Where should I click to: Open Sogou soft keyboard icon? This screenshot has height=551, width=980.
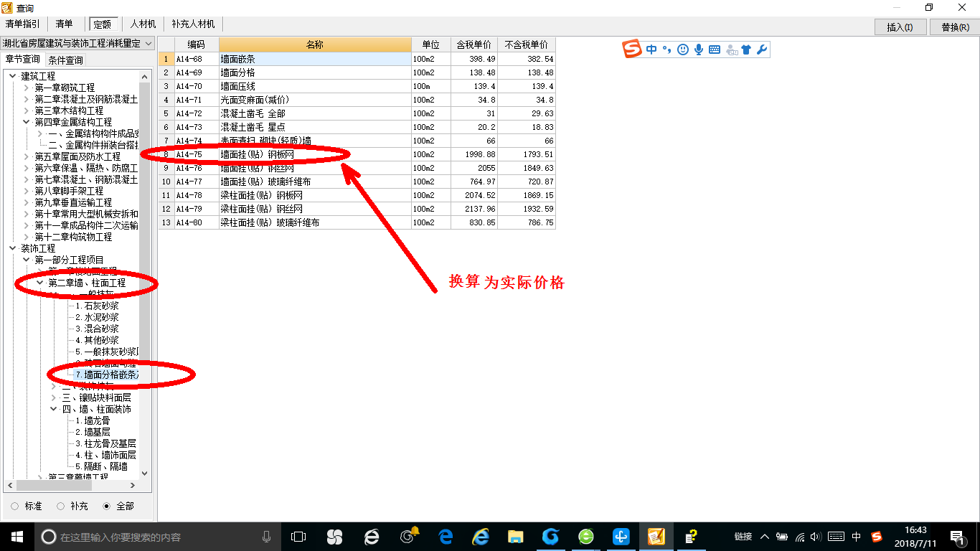click(715, 50)
